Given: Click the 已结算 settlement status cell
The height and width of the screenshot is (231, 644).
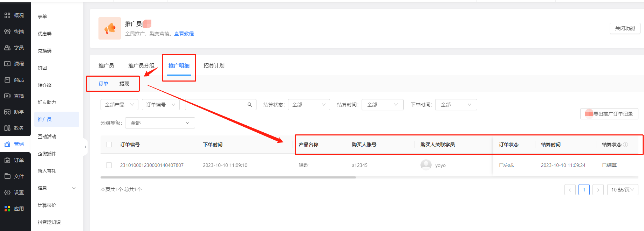Looking at the screenshot, I should tap(609, 165).
